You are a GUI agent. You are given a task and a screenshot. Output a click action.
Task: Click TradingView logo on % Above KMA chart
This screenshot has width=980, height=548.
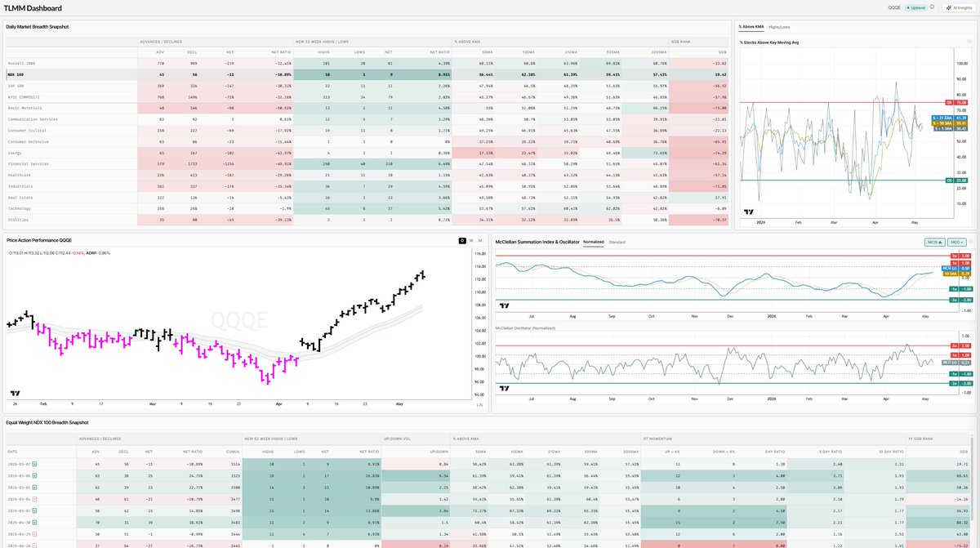(x=749, y=212)
